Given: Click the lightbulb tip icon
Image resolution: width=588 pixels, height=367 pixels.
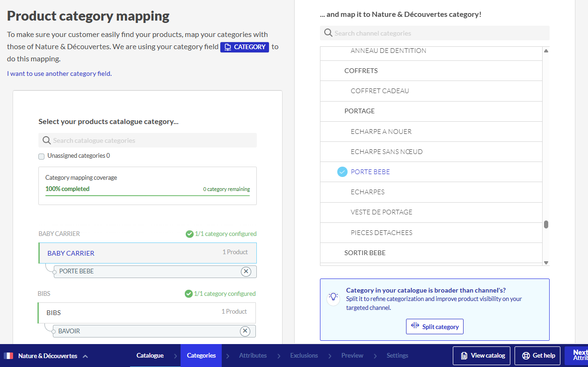Looking at the screenshot, I should pos(333,297).
